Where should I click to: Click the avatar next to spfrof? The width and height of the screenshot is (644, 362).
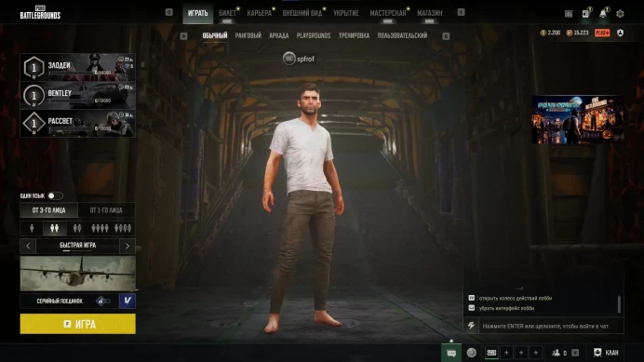(x=288, y=59)
